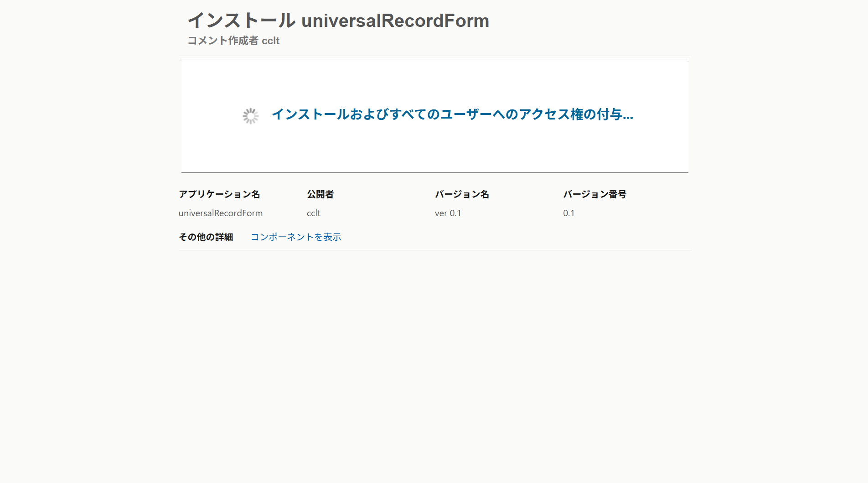Click the loading spinner next to install message
The height and width of the screenshot is (483, 868).
(x=251, y=116)
